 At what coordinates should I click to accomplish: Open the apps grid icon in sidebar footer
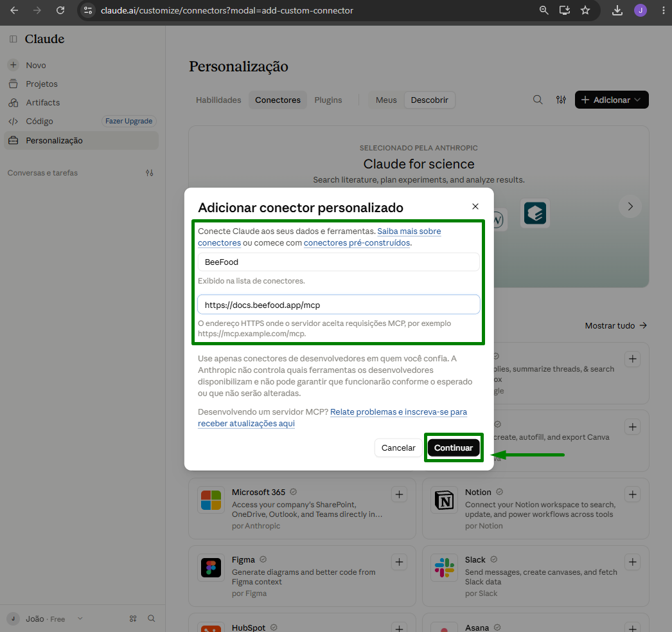tap(133, 618)
